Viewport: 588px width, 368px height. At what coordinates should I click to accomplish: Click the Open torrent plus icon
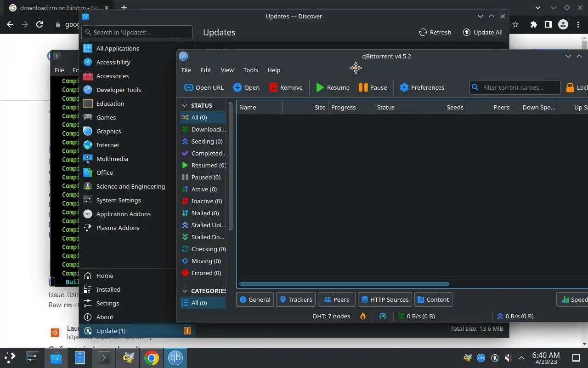click(x=237, y=87)
